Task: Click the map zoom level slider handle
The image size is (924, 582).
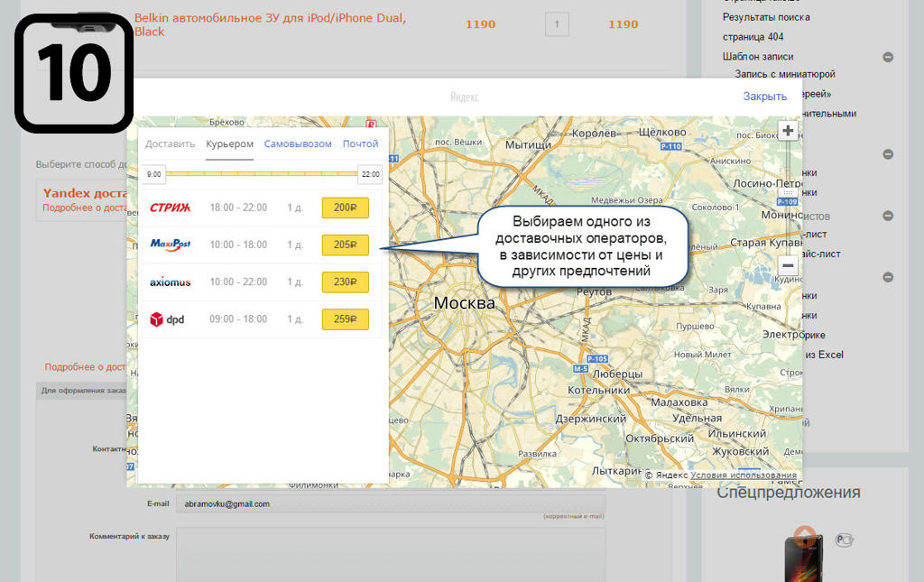Action: click(x=788, y=193)
